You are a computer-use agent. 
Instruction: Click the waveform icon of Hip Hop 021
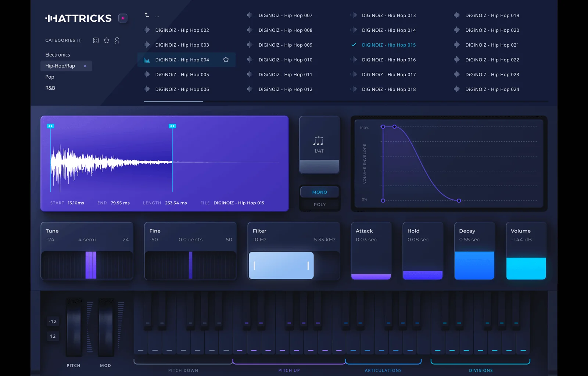[x=457, y=45]
